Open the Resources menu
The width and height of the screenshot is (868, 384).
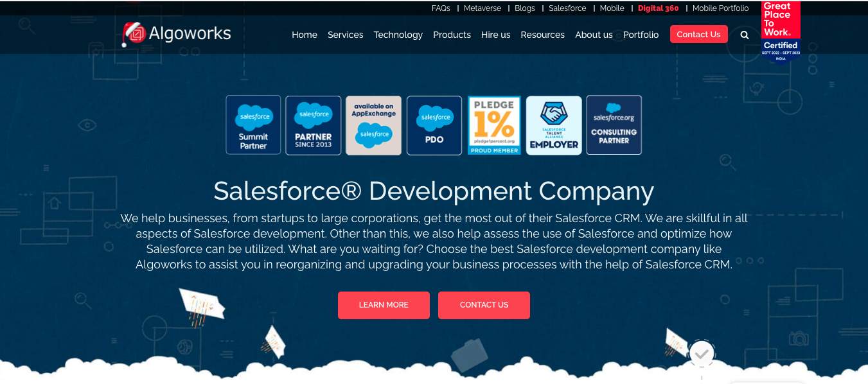pyautogui.click(x=543, y=35)
